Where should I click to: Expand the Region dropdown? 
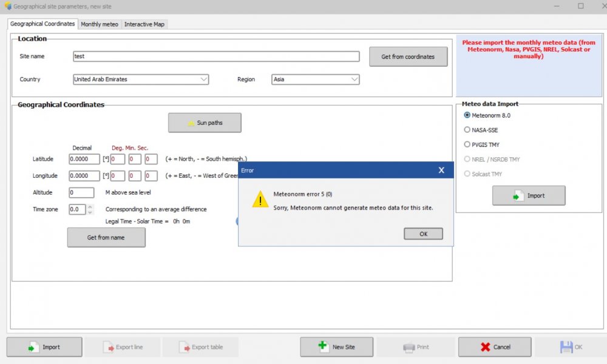[354, 79]
